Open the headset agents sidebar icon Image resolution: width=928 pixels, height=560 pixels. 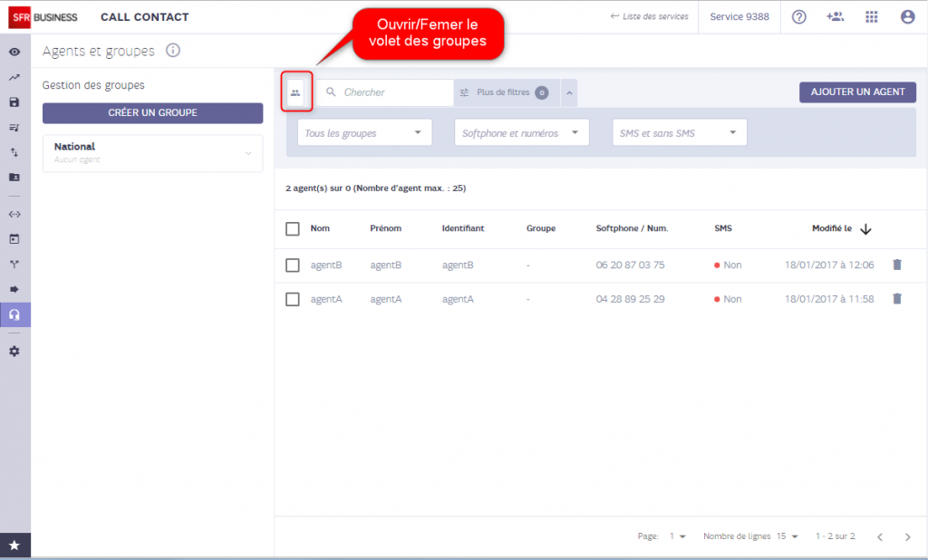click(14, 314)
